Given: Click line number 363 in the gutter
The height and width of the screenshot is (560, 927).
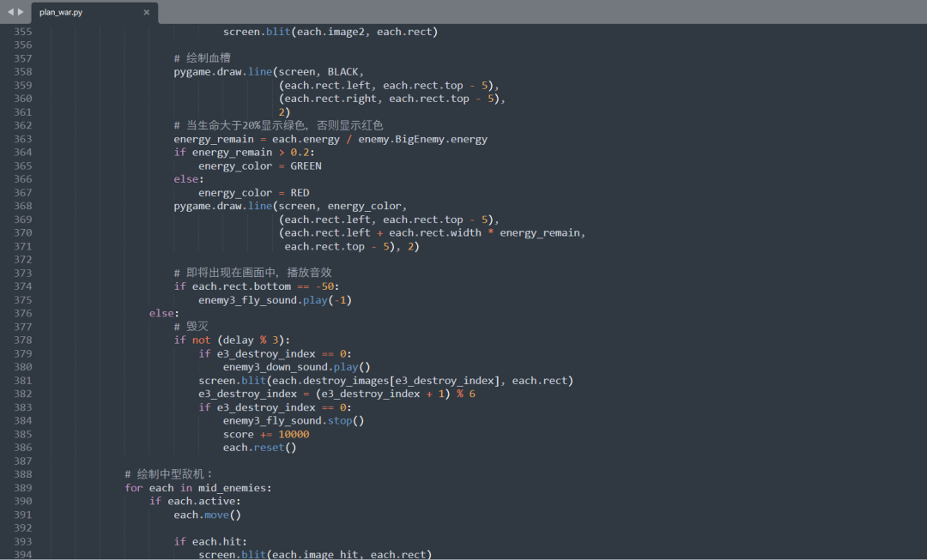Looking at the screenshot, I should [22, 138].
